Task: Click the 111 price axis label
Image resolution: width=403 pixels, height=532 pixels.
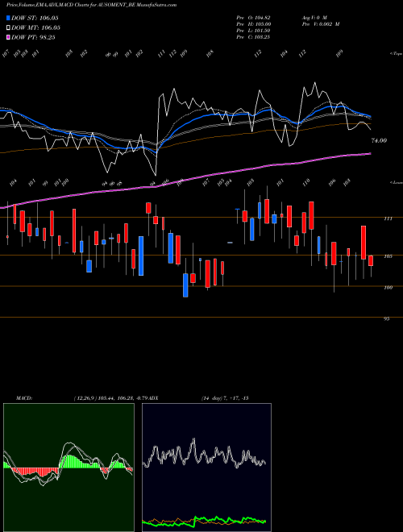Action: [388, 218]
